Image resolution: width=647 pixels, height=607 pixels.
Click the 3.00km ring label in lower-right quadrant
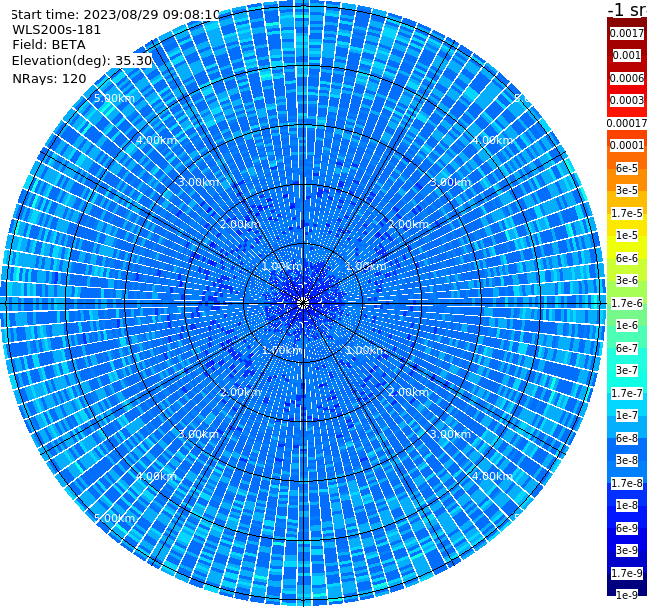(450, 434)
